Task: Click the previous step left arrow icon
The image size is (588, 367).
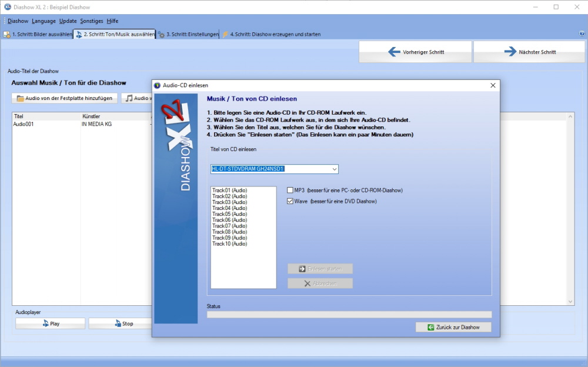Action: pyautogui.click(x=394, y=52)
